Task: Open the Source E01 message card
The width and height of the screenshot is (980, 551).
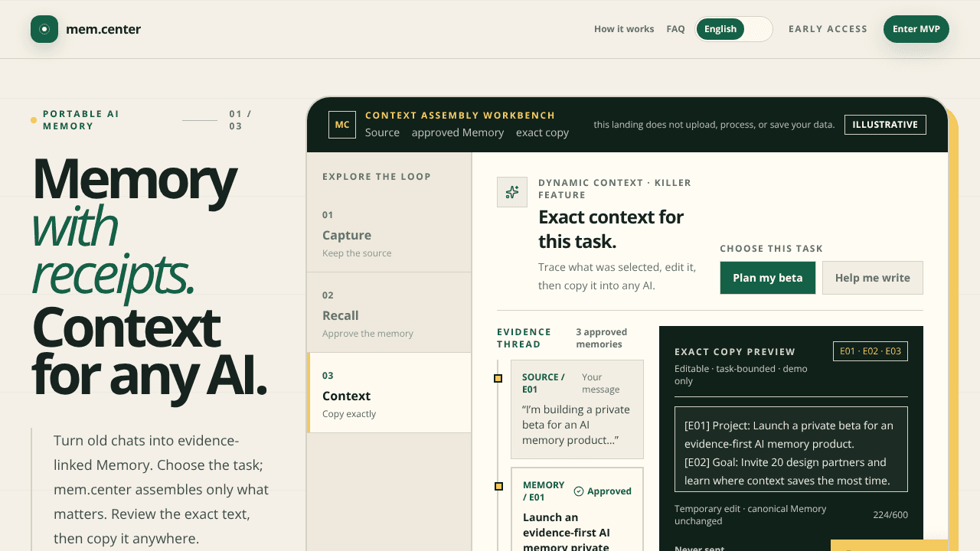Action: pyautogui.click(x=577, y=409)
